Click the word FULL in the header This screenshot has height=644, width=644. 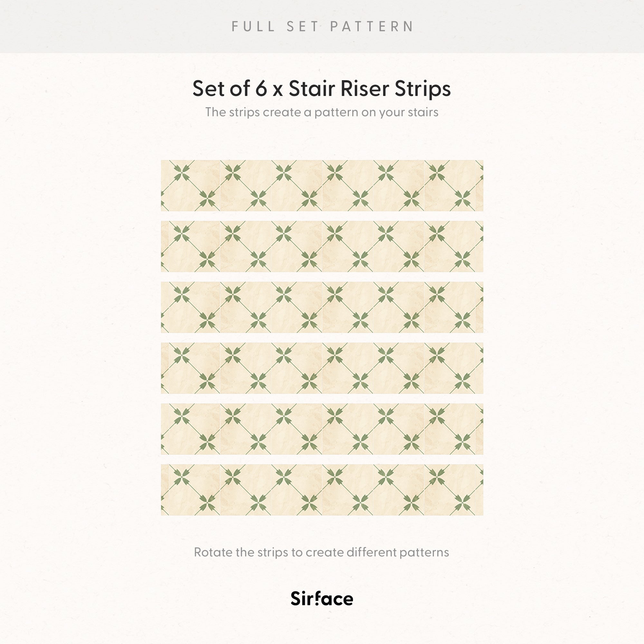(x=253, y=27)
